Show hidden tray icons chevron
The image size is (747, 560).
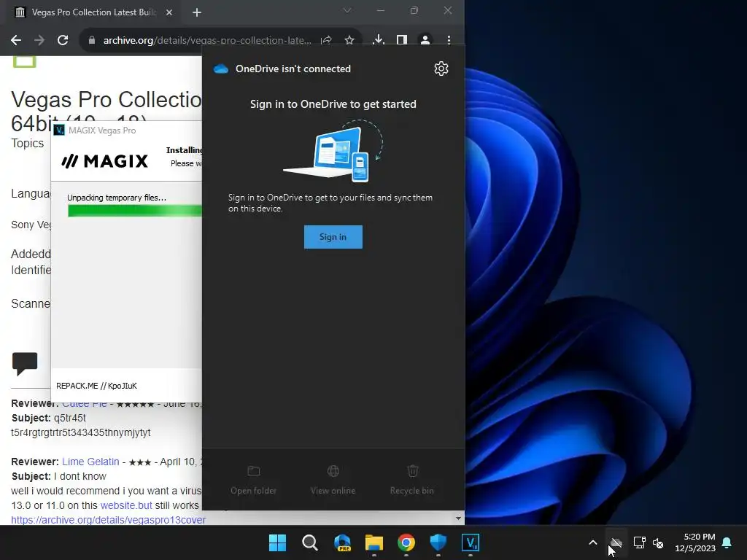tap(592, 542)
